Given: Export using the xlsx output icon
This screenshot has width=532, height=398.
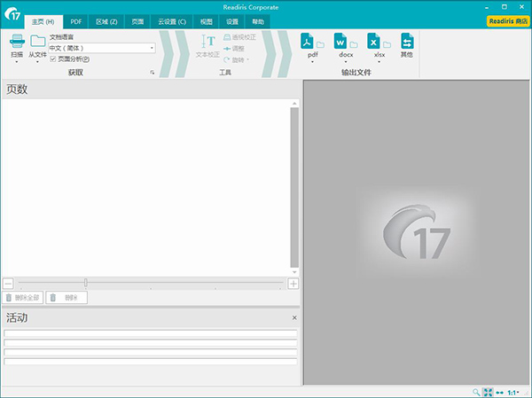Looking at the screenshot, I should pos(373,41).
